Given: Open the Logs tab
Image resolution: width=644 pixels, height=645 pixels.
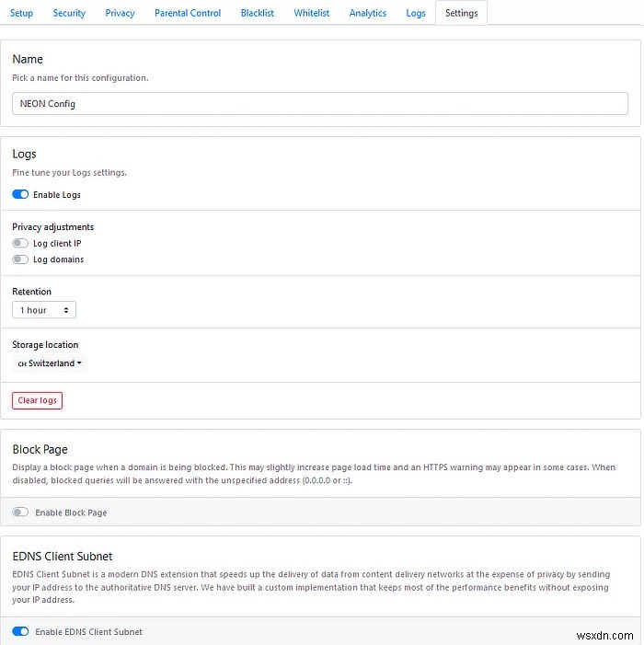Looking at the screenshot, I should pos(416,13).
